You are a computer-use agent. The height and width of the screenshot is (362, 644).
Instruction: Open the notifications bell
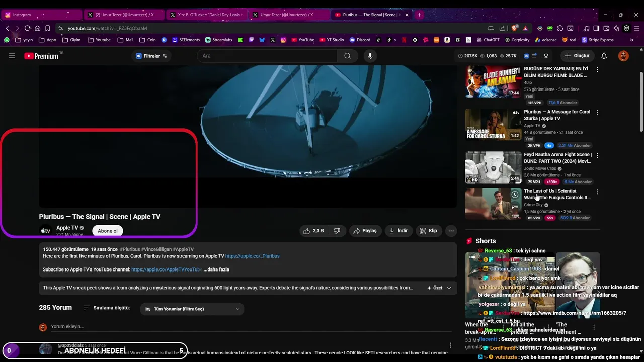(x=604, y=56)
